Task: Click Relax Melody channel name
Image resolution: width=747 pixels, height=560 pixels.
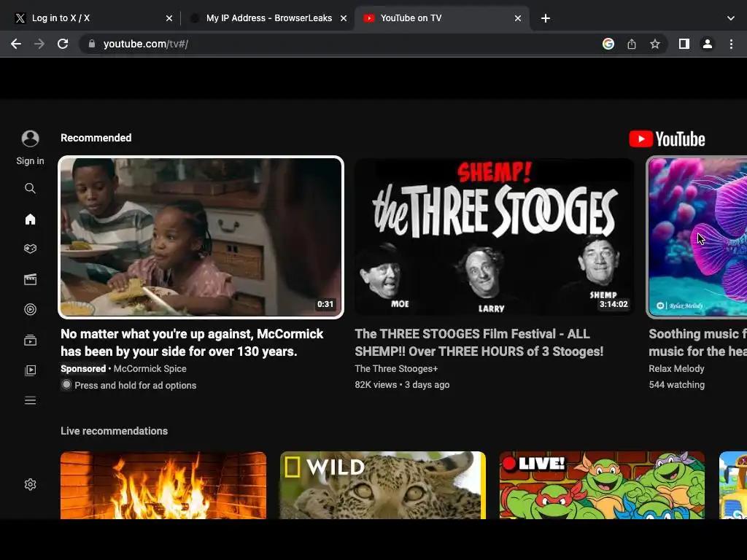Action: (676, 368)
